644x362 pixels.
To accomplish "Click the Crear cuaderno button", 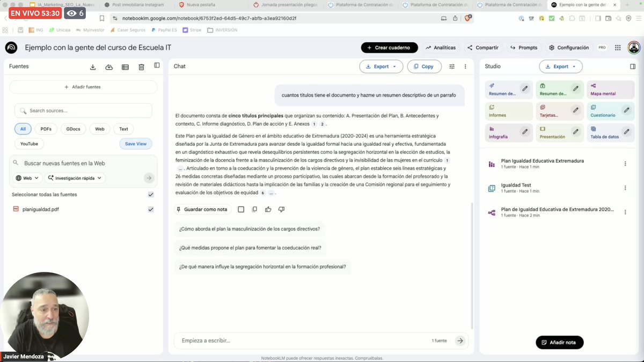I will pyautogui.click(x=389, y=48).
